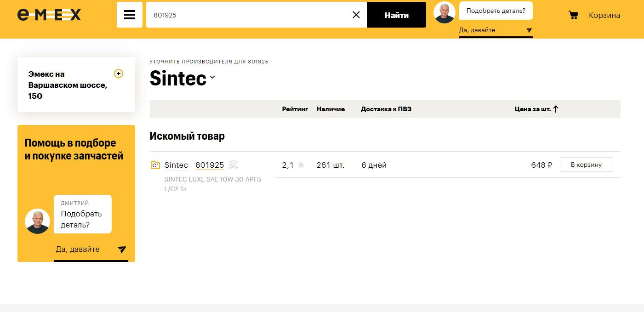Expand pickup point with plus icon
This screenshot has height=312, width=644.
119,74
